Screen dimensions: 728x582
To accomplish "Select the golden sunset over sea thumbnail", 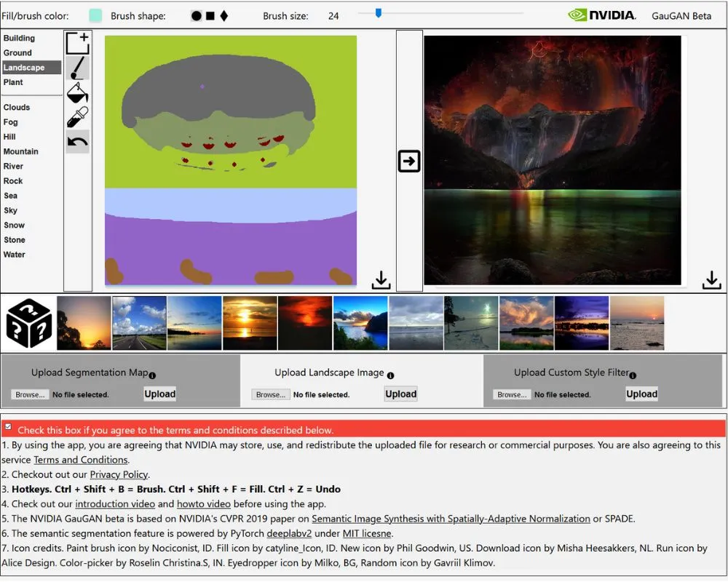I will click(250, 323).
